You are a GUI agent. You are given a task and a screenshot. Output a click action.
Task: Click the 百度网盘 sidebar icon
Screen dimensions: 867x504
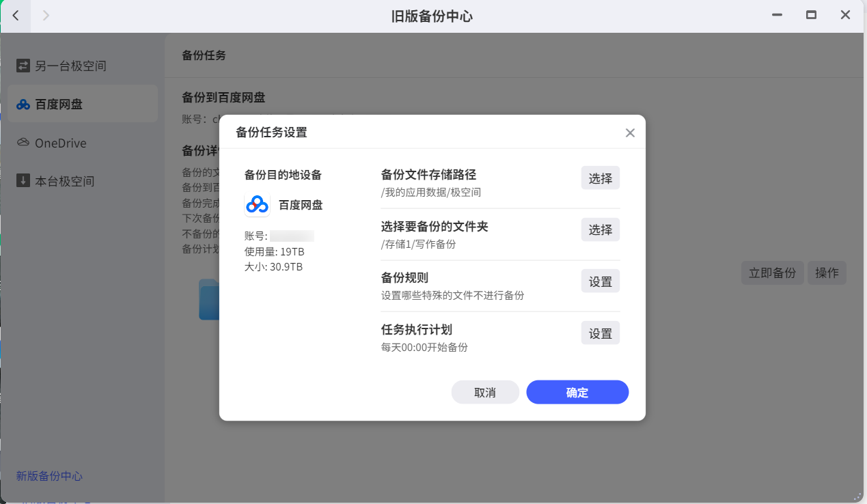(23, 104)
